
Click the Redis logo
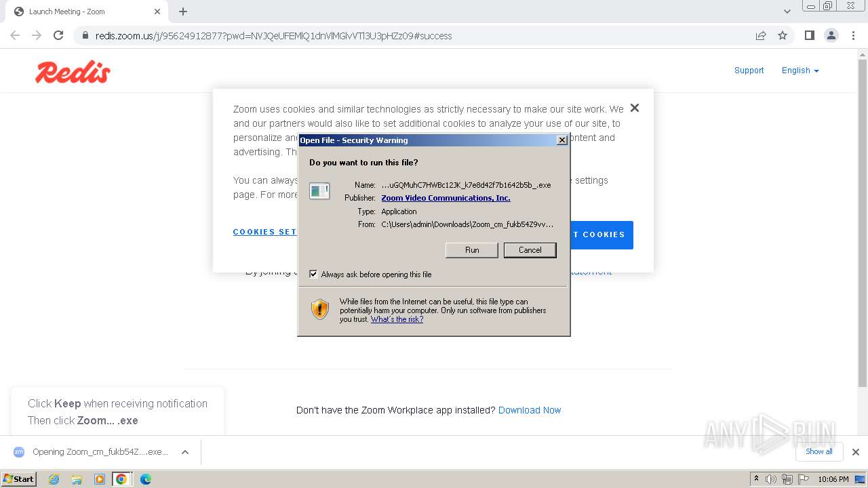73,72
